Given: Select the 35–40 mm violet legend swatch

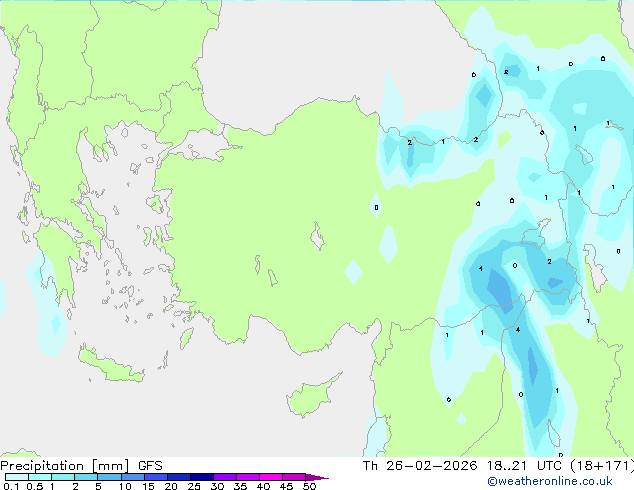Looking at the screenshot, I should tap(247, 477).
